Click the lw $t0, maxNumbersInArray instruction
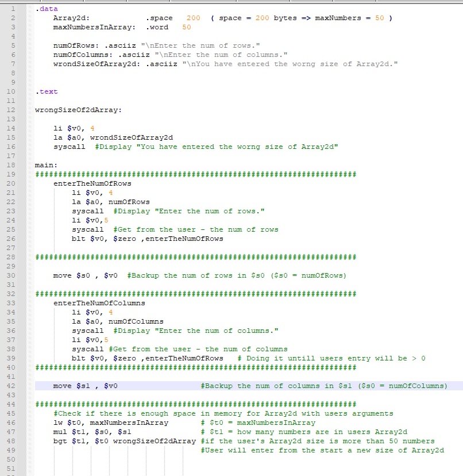Image resolution: width=463 pixels, height=476 pixels. (111, 423)
